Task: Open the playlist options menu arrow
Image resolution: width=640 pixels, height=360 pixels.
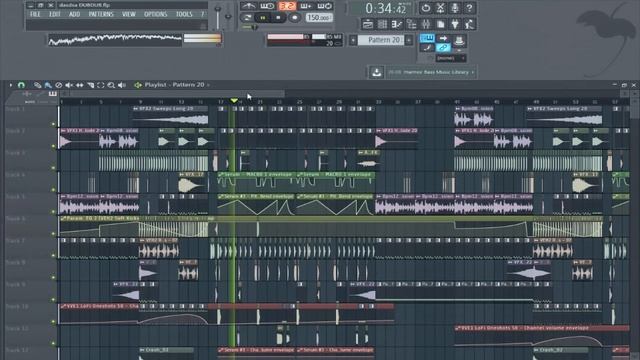Action: pos(11,85)
